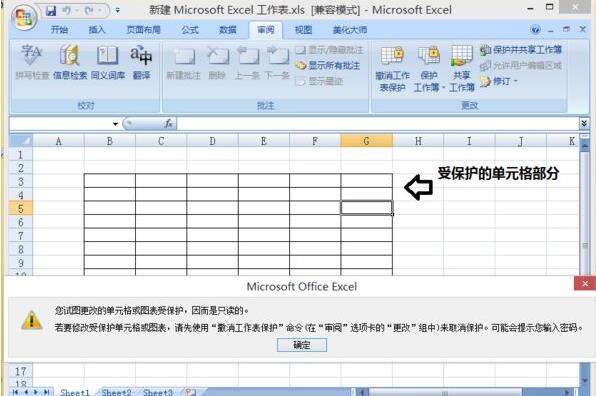Expand the Name Box dropdown arrow
This screenshot has width=596, height=396.
(115, 124)
